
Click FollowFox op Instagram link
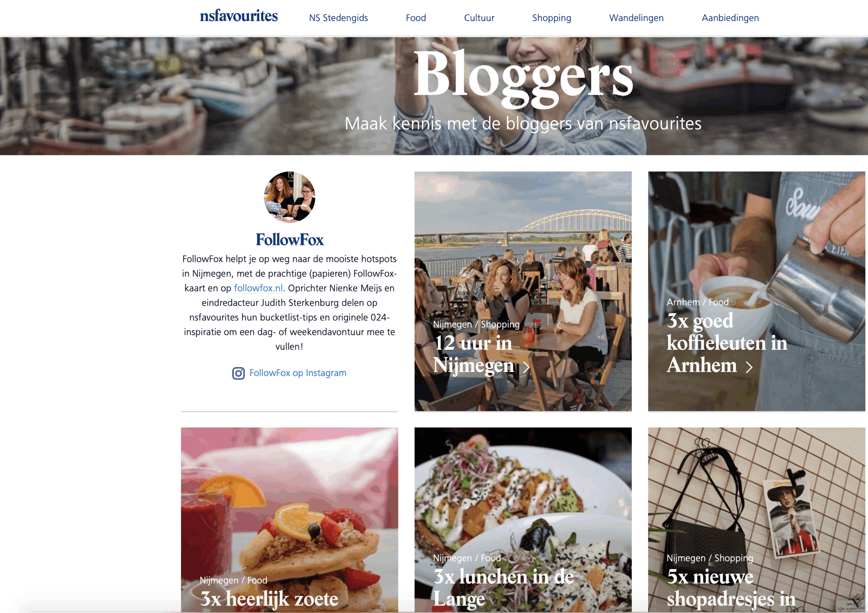pos(297,373)
